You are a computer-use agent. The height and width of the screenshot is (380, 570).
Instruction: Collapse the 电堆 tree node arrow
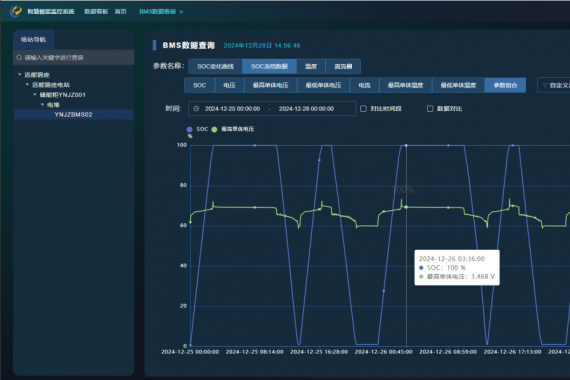[x=43, y=104]
